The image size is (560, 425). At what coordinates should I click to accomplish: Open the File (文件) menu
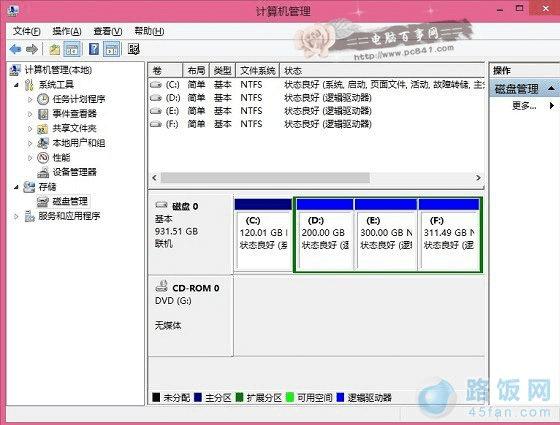26,31
